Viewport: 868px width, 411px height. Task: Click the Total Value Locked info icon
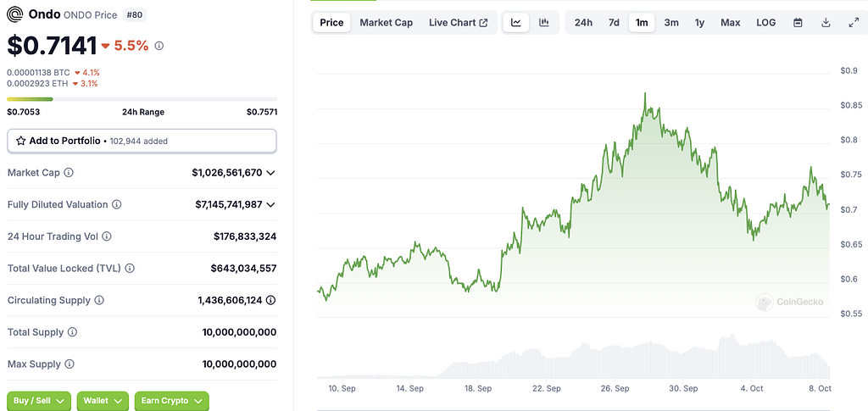click(x=130, y=269)
